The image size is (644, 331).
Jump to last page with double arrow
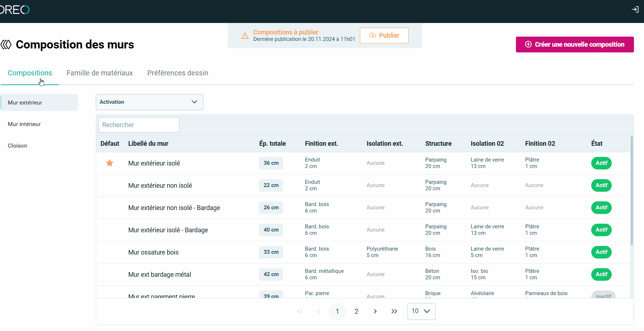(x=394, y=311)
